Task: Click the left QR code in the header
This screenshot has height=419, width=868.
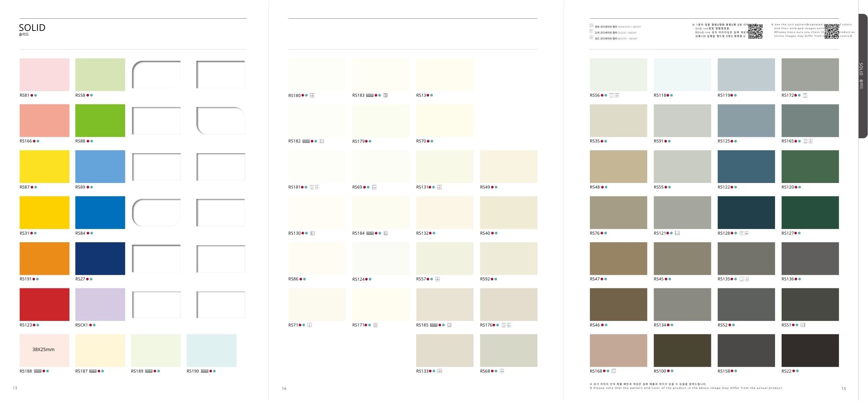Action: [x=755, y=32]
